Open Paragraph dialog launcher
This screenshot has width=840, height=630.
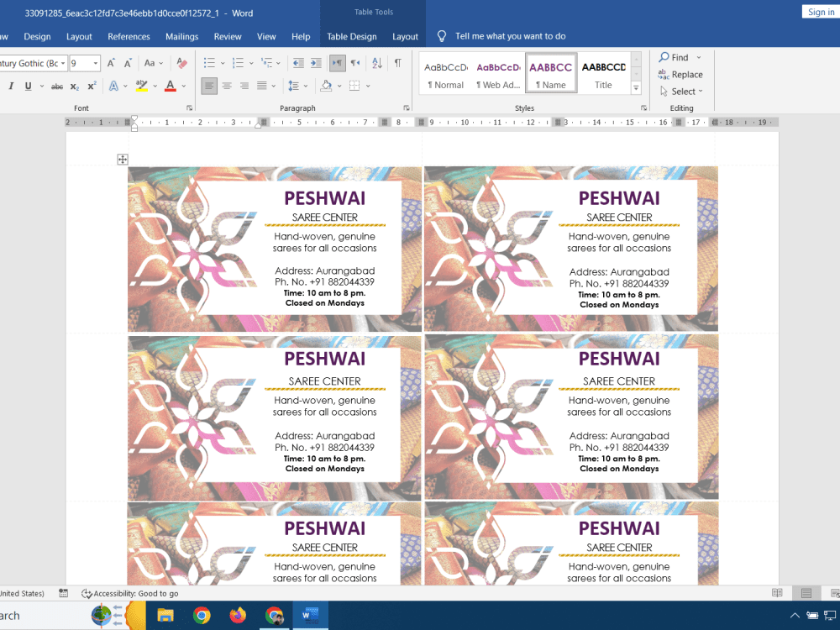[407, 108]
